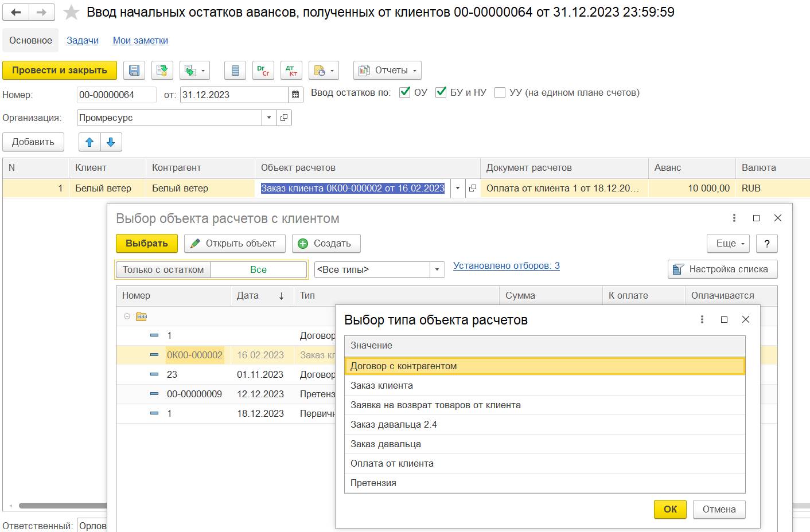Click the Добавить button
810x532 pixels.
click(x=33, y=142)
